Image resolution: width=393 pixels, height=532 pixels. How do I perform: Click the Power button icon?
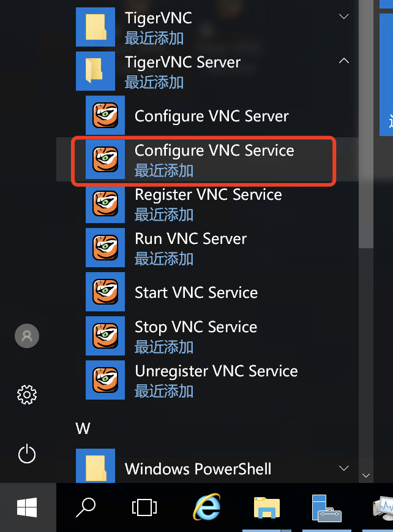27,454
